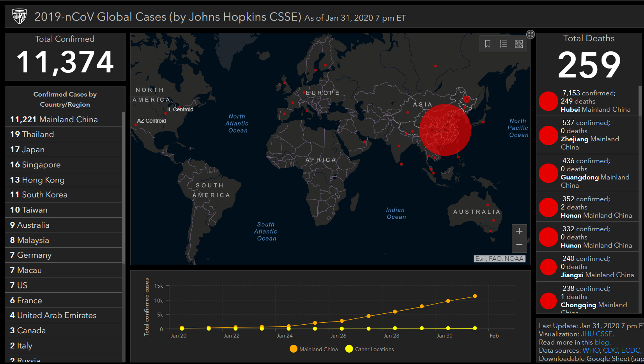The image size is (644, 364).
Task: Select 9 Australia row
Action: point(63,225)
